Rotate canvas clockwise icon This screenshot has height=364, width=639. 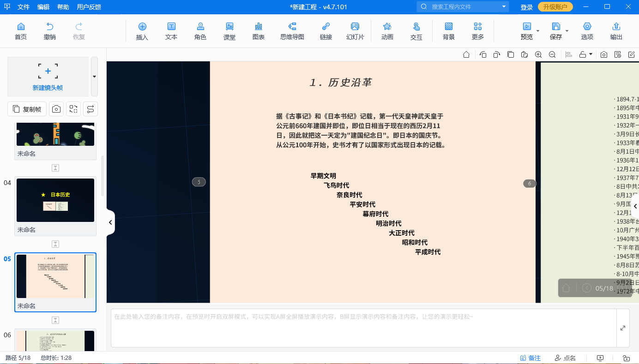[x=496, y=54]
